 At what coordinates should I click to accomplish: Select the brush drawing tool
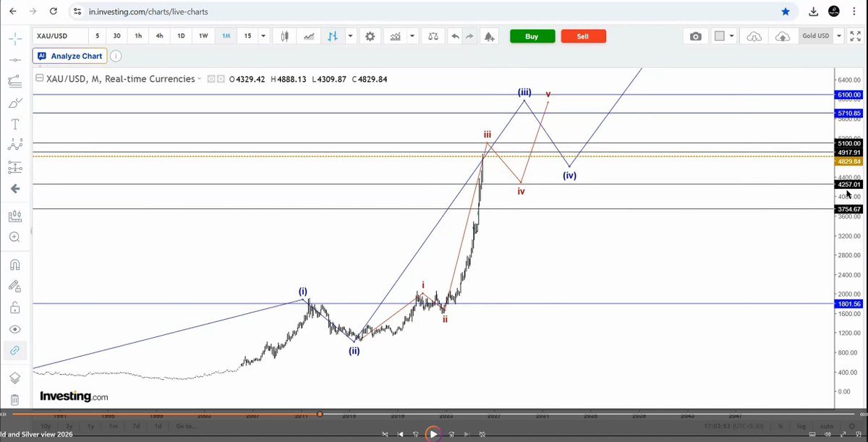14,103
